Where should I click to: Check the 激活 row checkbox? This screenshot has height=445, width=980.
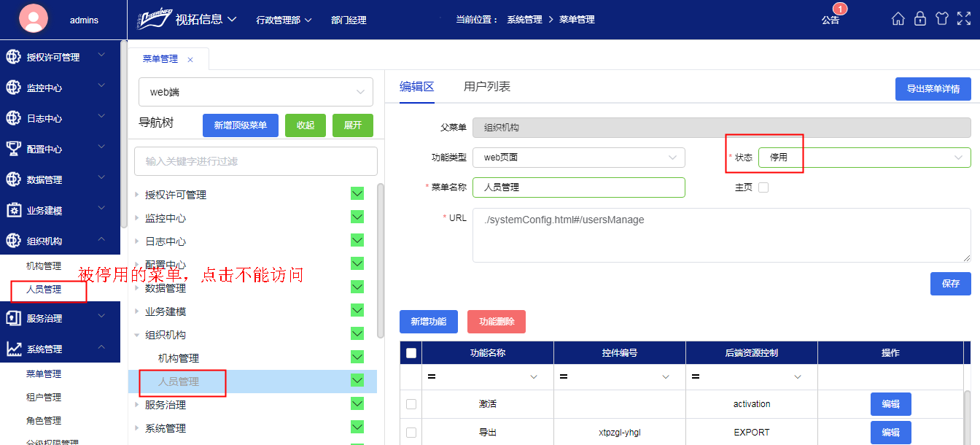[411, 404]
